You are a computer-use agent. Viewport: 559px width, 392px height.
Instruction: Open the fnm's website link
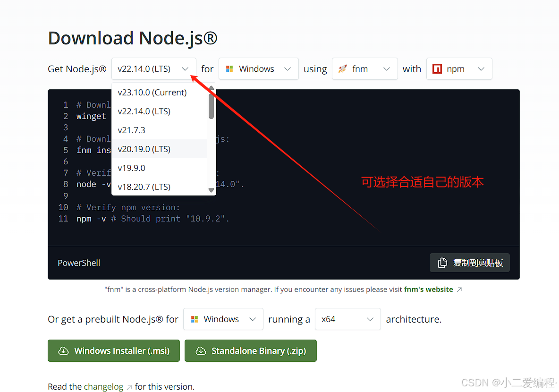click(x=429, y=289)
